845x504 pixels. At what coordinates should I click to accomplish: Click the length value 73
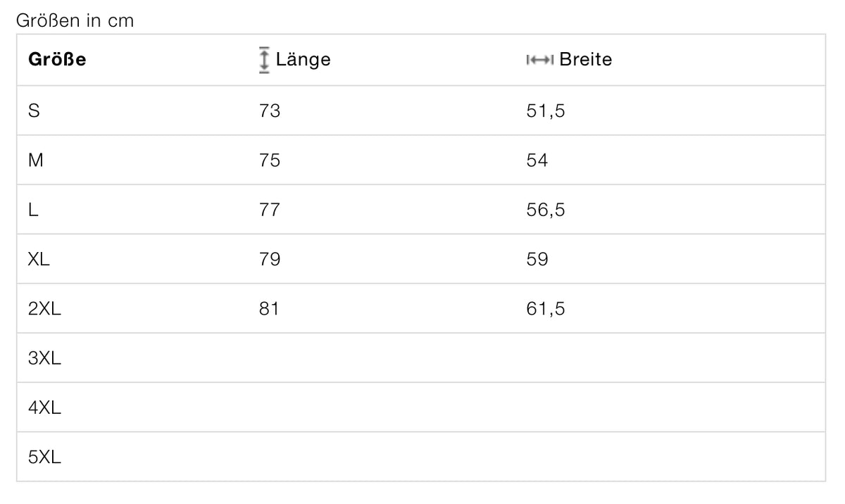(270, 111)
